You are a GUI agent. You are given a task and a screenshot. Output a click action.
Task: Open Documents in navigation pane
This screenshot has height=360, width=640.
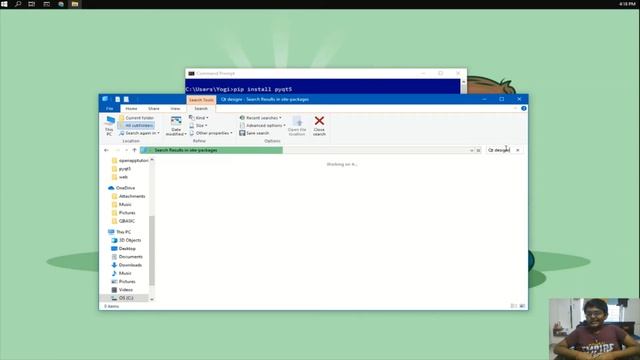tap(127, 257)
